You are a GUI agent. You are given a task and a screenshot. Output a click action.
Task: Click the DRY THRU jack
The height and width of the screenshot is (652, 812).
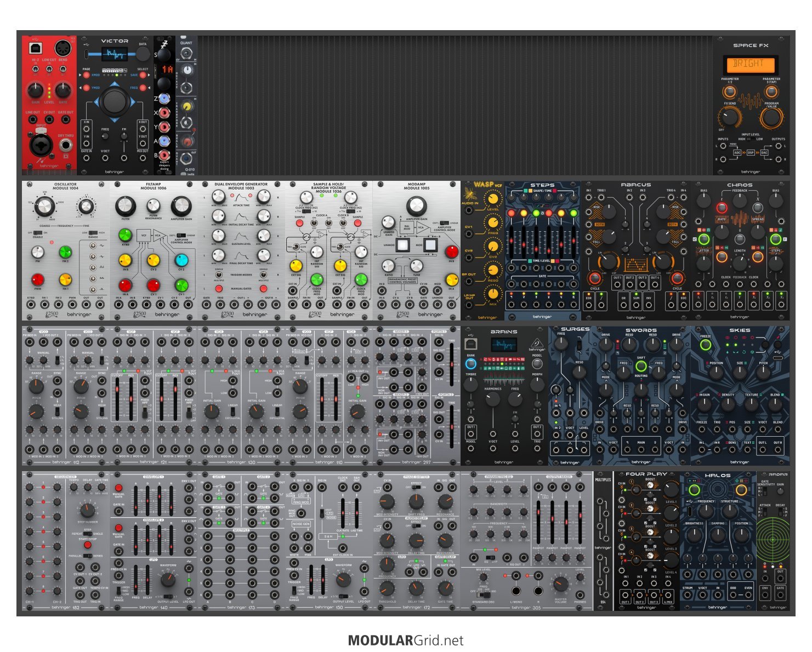66,145
